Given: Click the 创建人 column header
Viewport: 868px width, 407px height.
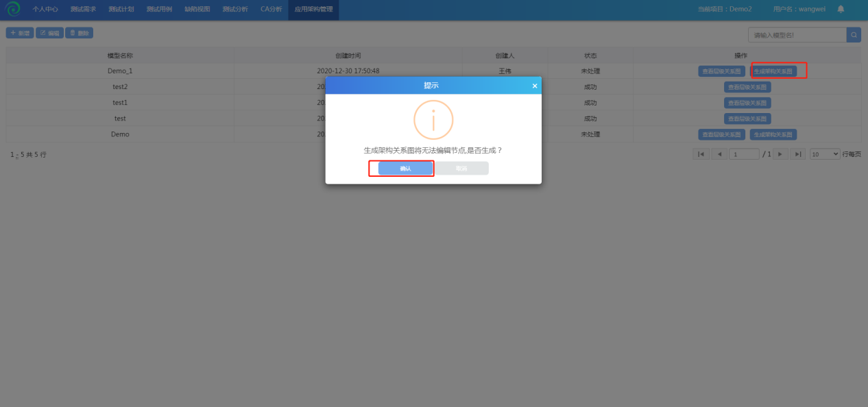Looking at the screenshot, I should [x=505, y=56].
